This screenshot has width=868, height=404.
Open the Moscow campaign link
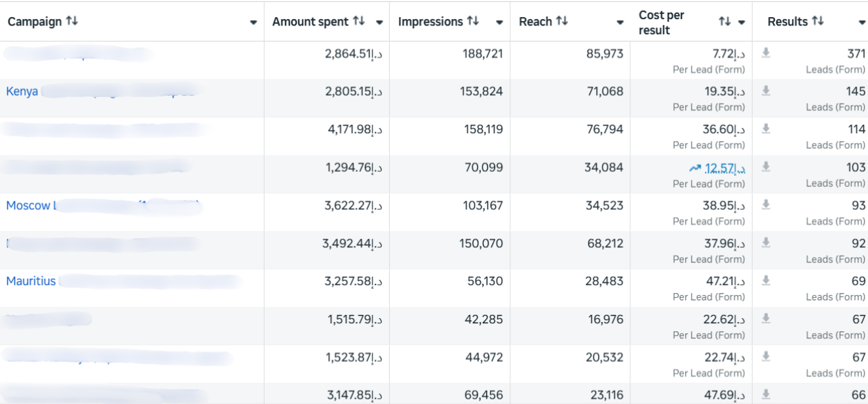coord(29,205)
